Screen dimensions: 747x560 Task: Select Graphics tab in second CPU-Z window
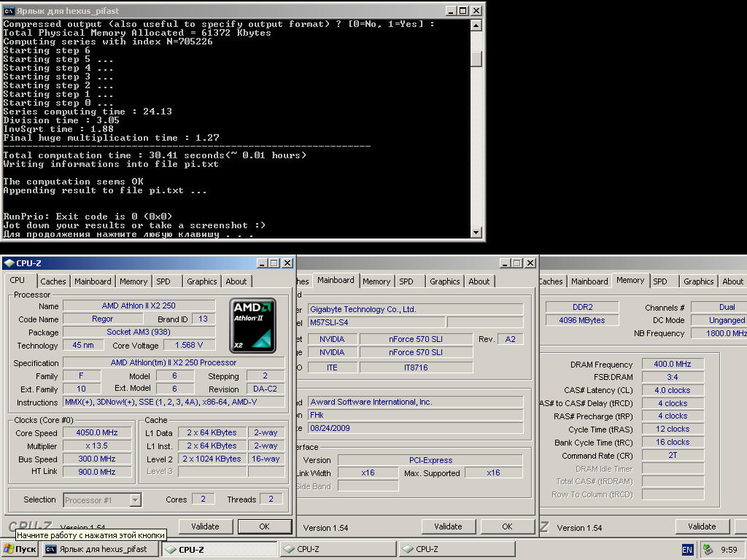pyautogui.click(x=444, y=281)
